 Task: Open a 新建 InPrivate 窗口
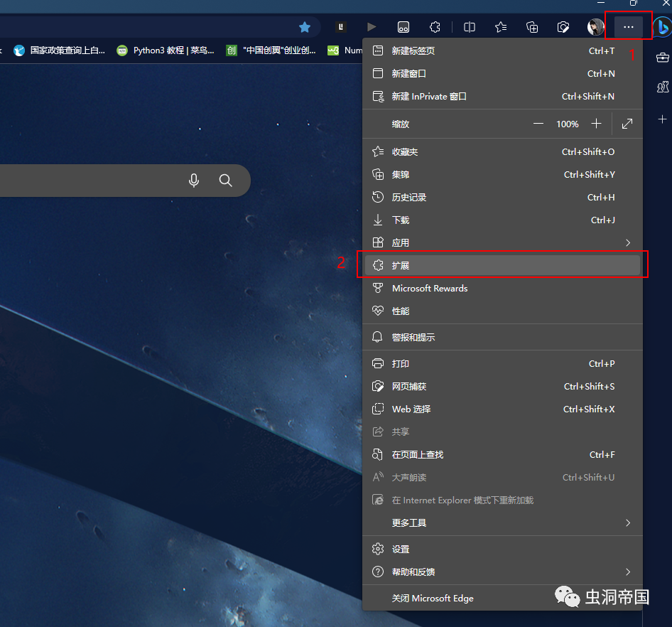point(502,97)
